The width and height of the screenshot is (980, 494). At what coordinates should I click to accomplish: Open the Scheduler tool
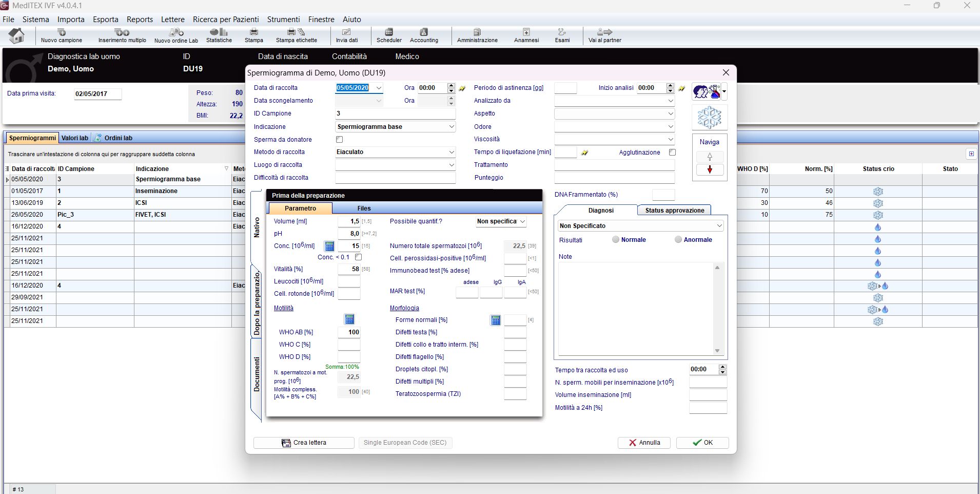coord(389,35)
